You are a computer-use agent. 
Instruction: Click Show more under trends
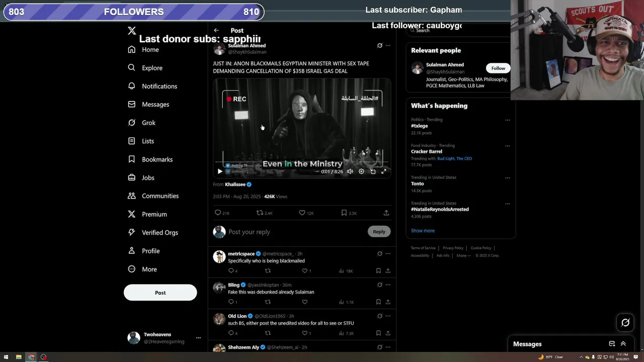point(423,231)
